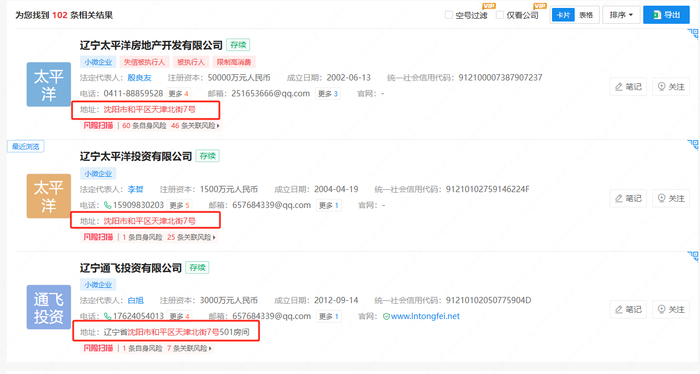Click 关注 for 辽宁太平洋房地产开发有限公司
Viewport: 700px width, 374px height.
pyautogui.click(x=671, y=87)
